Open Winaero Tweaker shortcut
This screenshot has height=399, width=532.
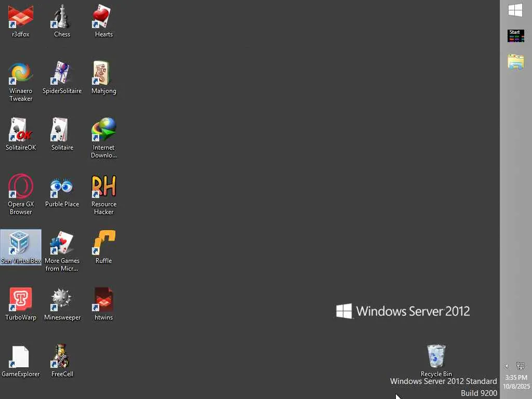21,82
